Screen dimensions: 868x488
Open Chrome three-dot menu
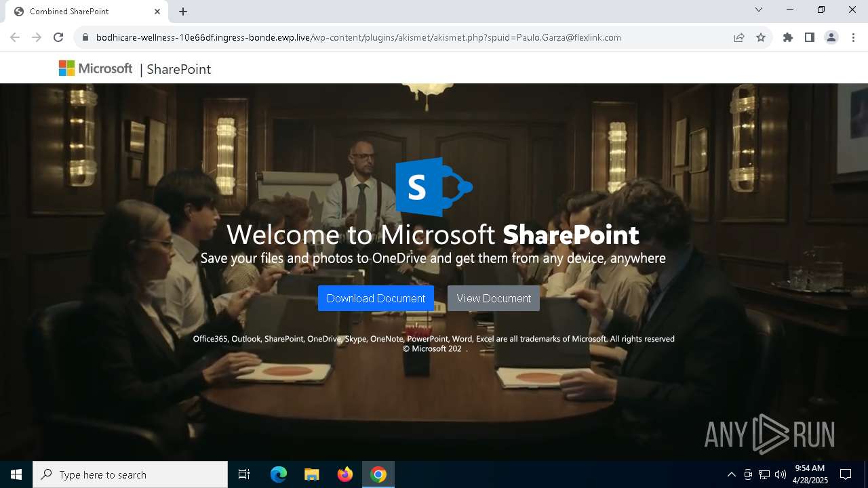[x=853, y=37]
